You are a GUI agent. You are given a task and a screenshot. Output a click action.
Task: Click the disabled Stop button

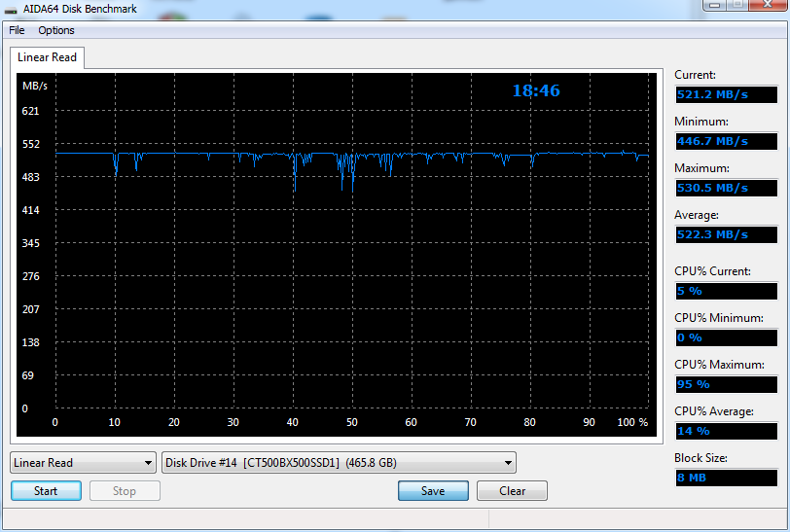point(125,491)
